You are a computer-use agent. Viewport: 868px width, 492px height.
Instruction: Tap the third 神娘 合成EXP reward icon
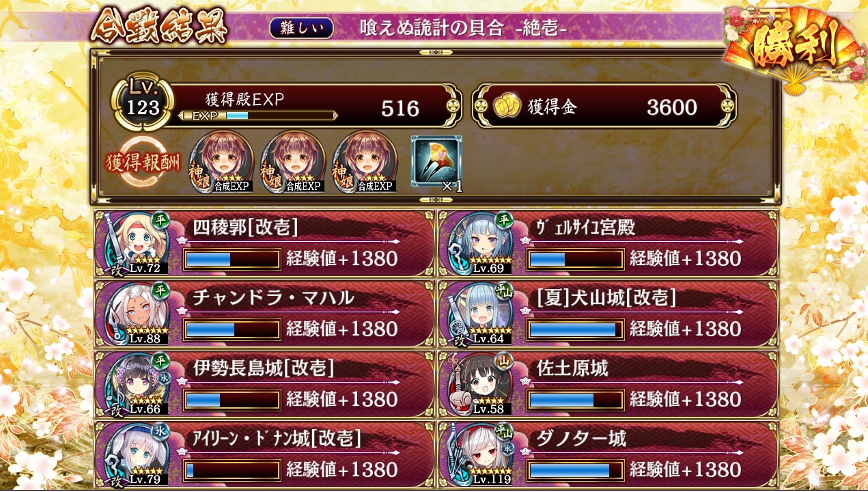pos(364,161)
